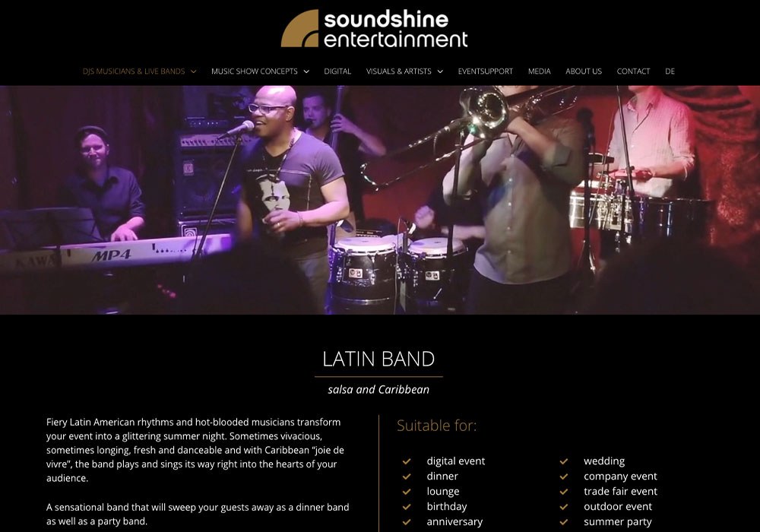Click the Latin band hero photo

click(x=380, y=200)
